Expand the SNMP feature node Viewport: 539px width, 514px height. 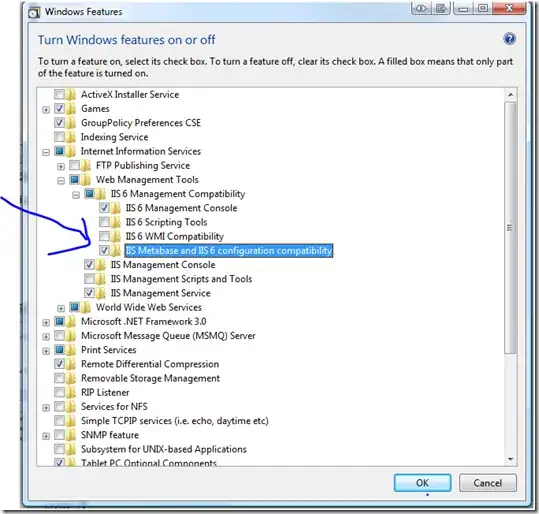[46, 436]
